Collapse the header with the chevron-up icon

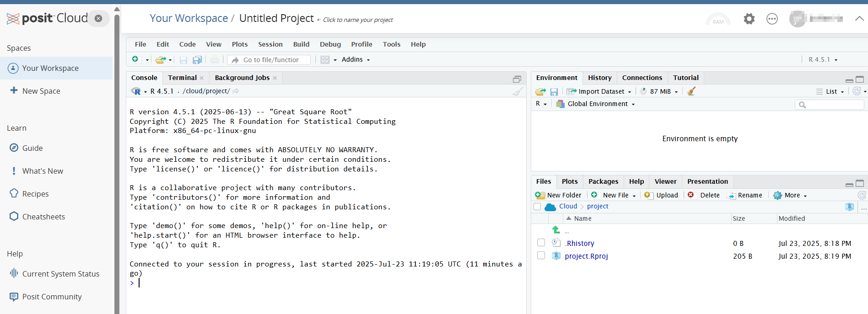pyautogui.click(x=859, y=19)
